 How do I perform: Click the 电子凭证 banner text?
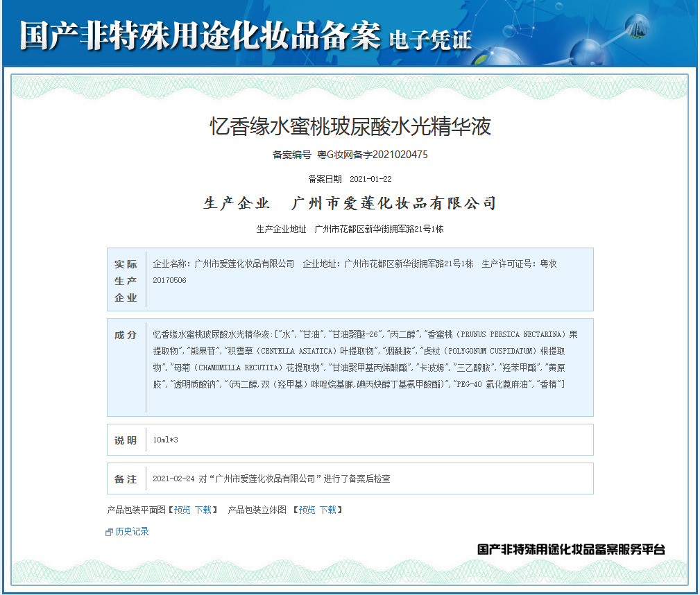click(x=430, y=40)
